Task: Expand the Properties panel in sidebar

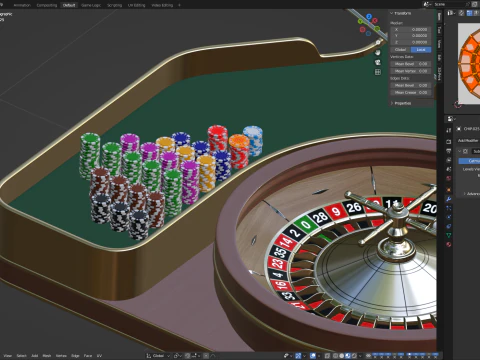Action: (x=392, y=103)
